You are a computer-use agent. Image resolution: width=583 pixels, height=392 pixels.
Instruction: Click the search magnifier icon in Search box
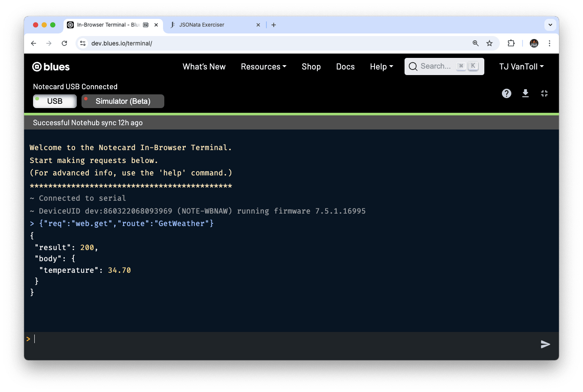click(x=413, y=66)
